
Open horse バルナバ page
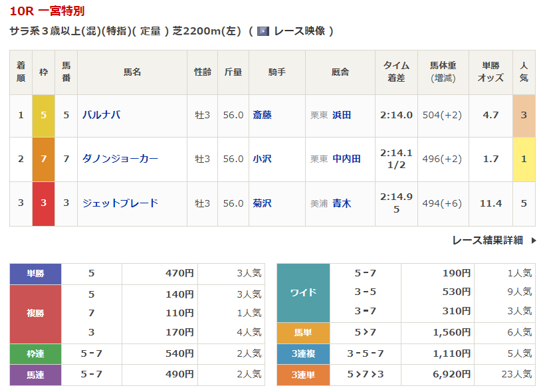tap(101, 115)
